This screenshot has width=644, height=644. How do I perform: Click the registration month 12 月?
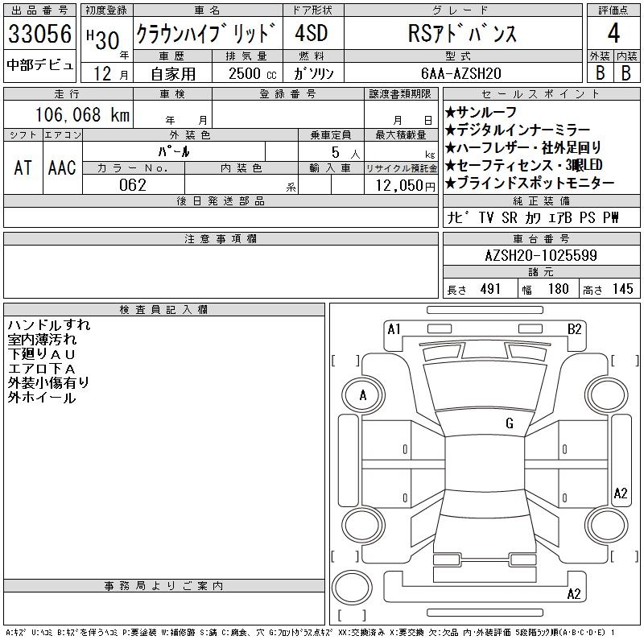110,74
